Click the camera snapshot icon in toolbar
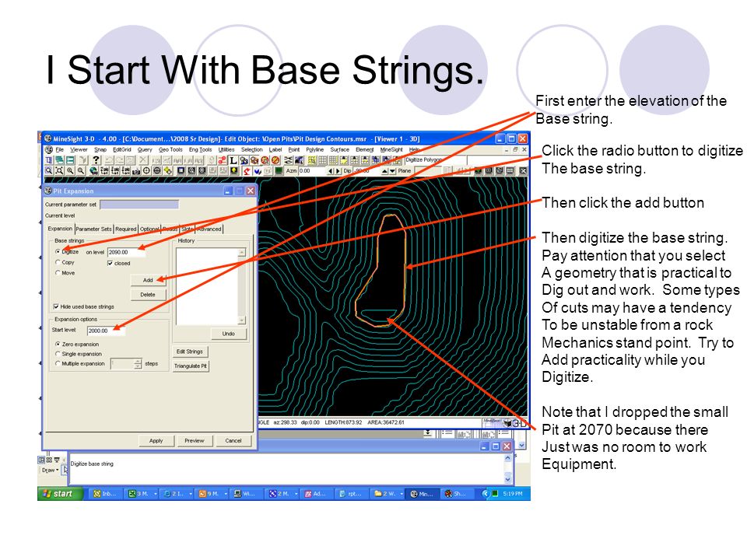 135,171
